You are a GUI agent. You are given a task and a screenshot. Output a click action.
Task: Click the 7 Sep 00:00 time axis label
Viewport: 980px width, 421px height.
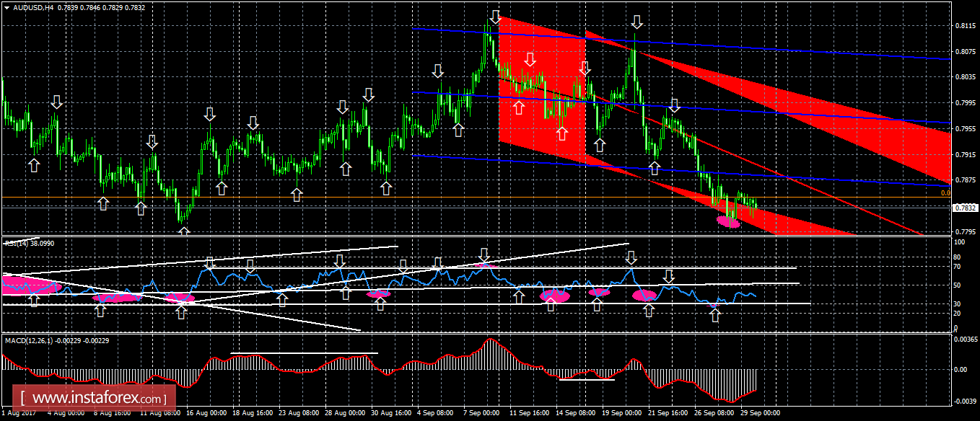click(x=481, y=414)
